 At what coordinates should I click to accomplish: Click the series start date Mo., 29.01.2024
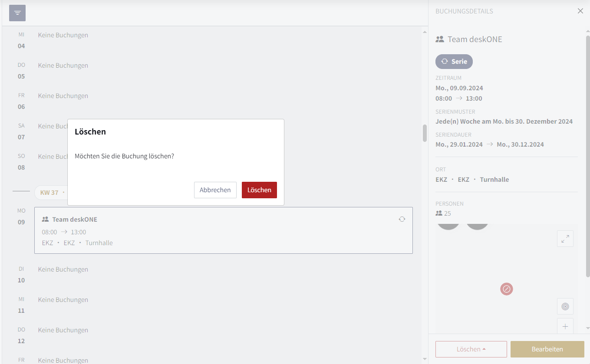tap(459, 144)
